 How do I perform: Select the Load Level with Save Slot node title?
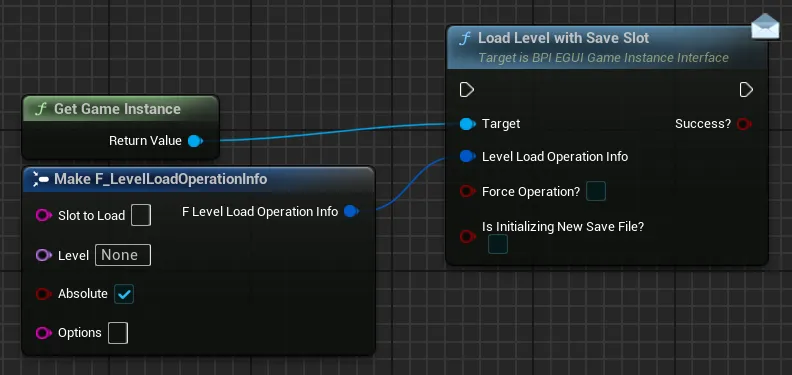[564, 38]
